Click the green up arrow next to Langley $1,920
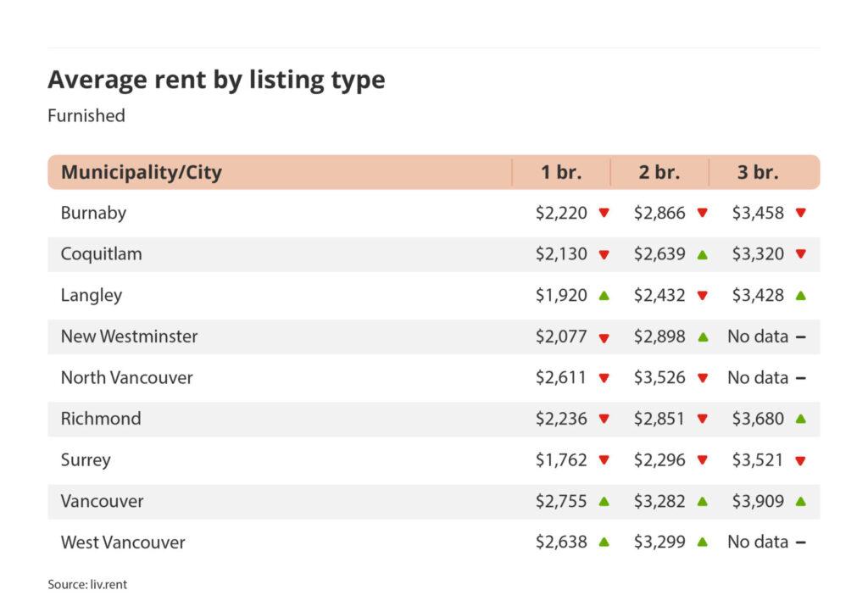The height and width of the screenshot is (612, 868). pyautogui.click(x=604, y=295)
